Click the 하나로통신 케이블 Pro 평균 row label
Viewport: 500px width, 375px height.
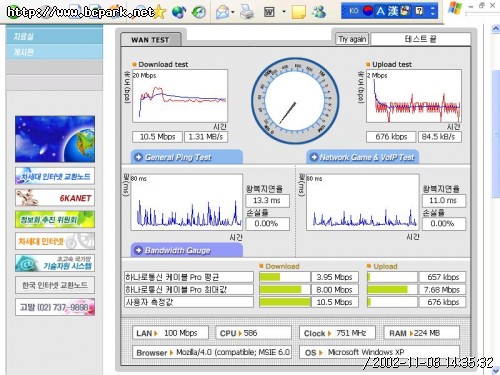tap(189, 277)
